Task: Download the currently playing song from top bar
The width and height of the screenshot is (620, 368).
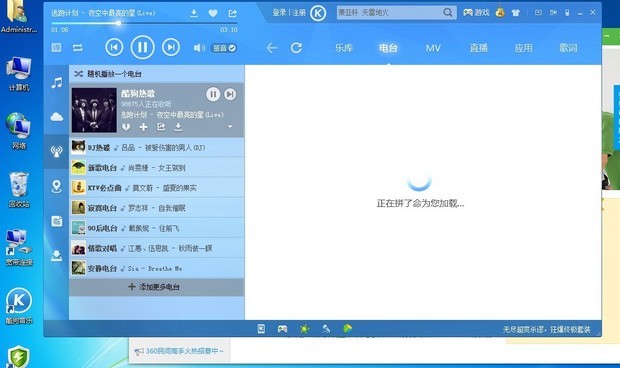Action: [x=194, y=13]
